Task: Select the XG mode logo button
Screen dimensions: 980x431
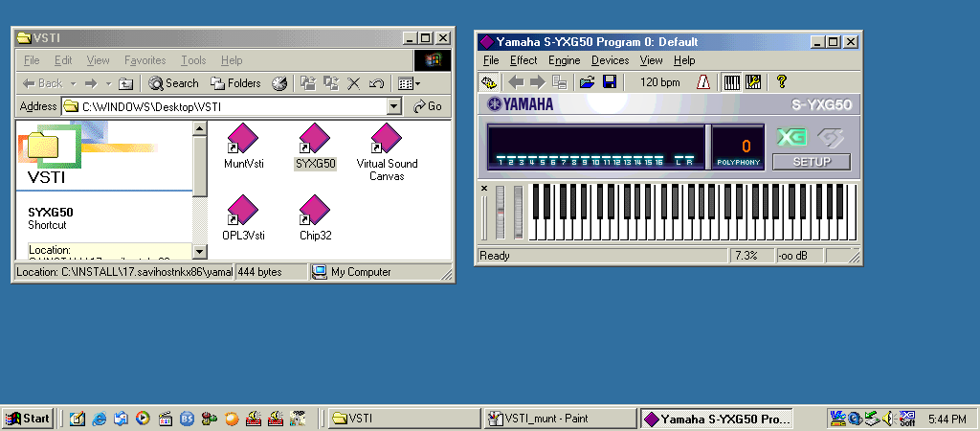Action: point(791,138)
